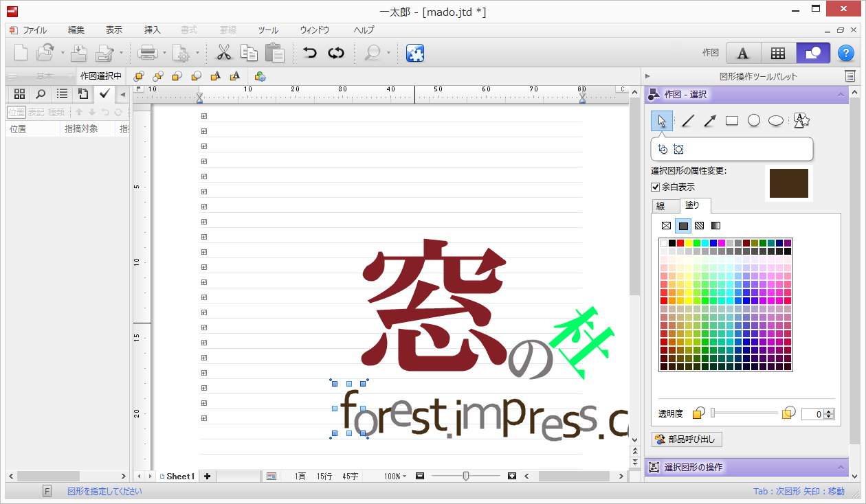
Task: Pick the red swatch from the color palette
Action: pyautogui.click(x=679, y=242)
